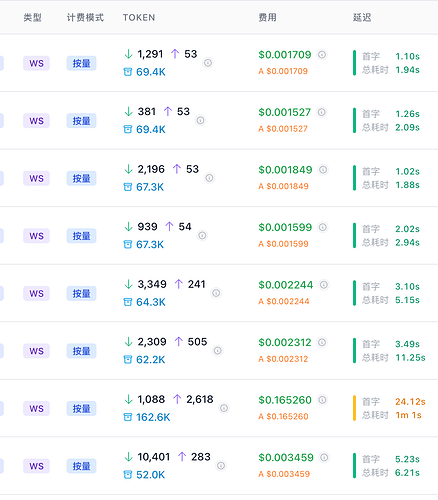Click token info icon for 10,401 row

(221, 465)
